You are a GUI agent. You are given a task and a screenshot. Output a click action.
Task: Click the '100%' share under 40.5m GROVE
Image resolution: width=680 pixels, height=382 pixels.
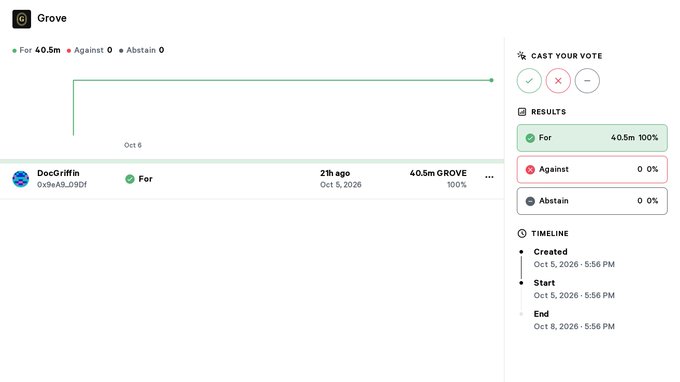click(x=457, y=185)
